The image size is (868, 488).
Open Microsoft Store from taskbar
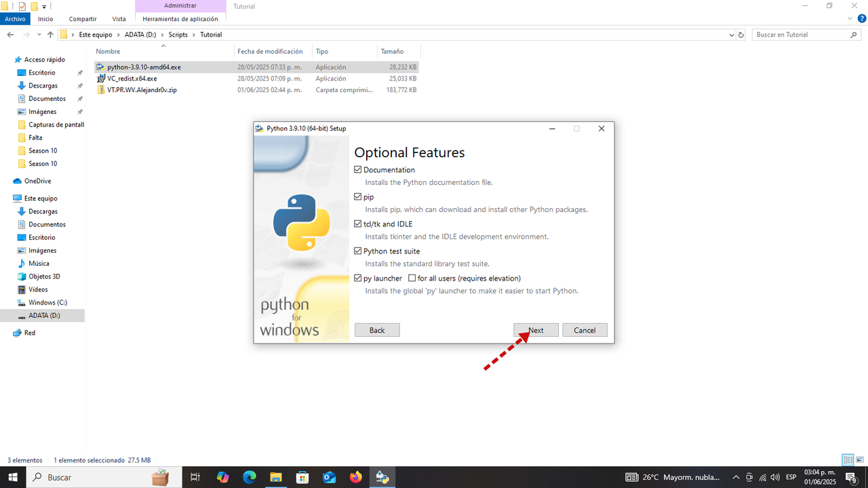click(302, 477)
